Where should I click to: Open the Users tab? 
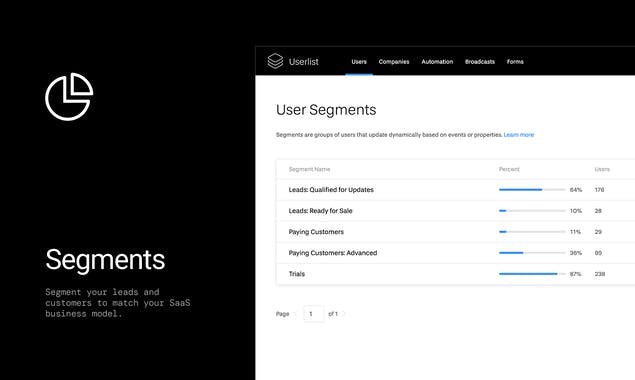pyautogui.click(x=359, y=62)
